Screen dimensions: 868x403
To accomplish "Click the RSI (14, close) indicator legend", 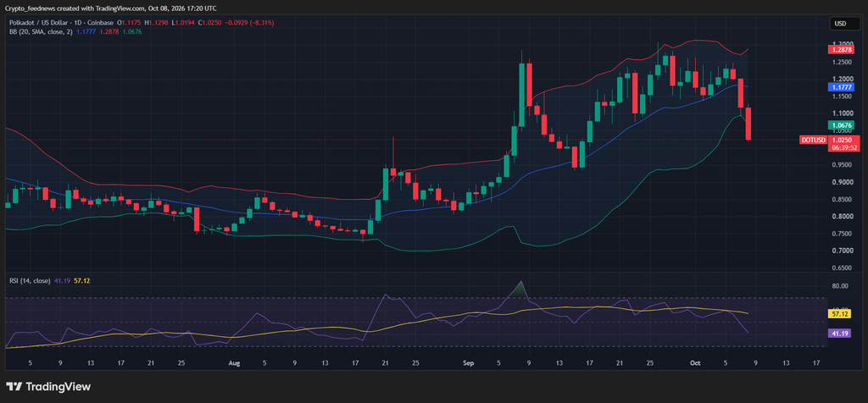I will (x=30, y=281).
